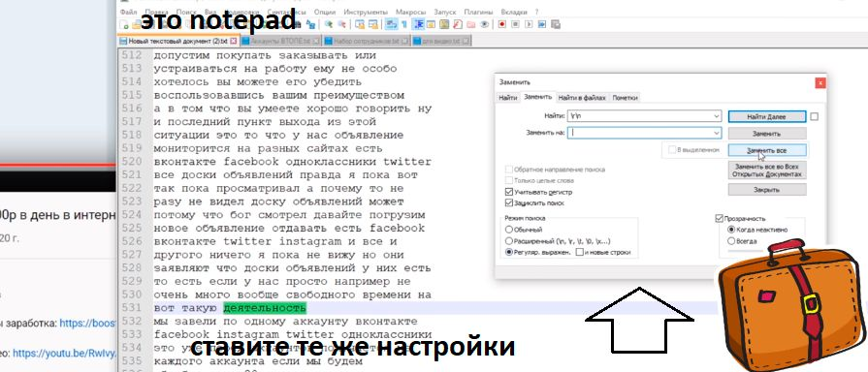Choose the Всегда transparency option
The image size is (868, 372).
point(731,241)
